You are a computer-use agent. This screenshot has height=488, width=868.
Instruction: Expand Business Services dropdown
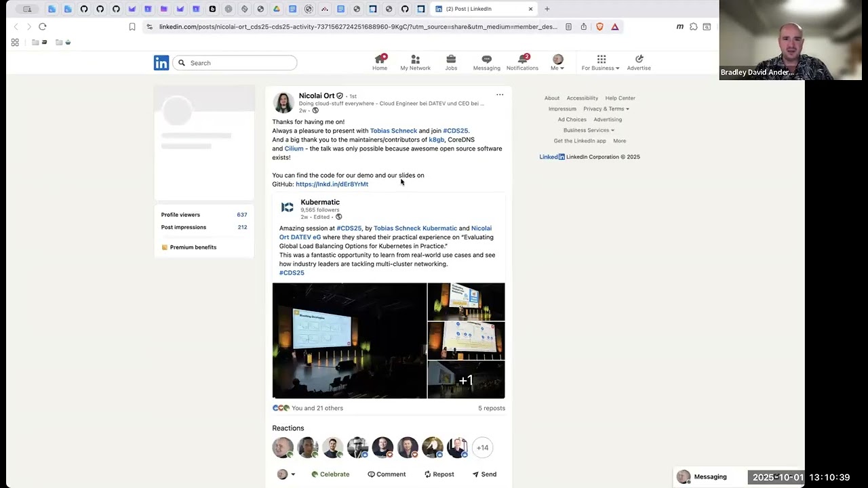tap(589, 130)
